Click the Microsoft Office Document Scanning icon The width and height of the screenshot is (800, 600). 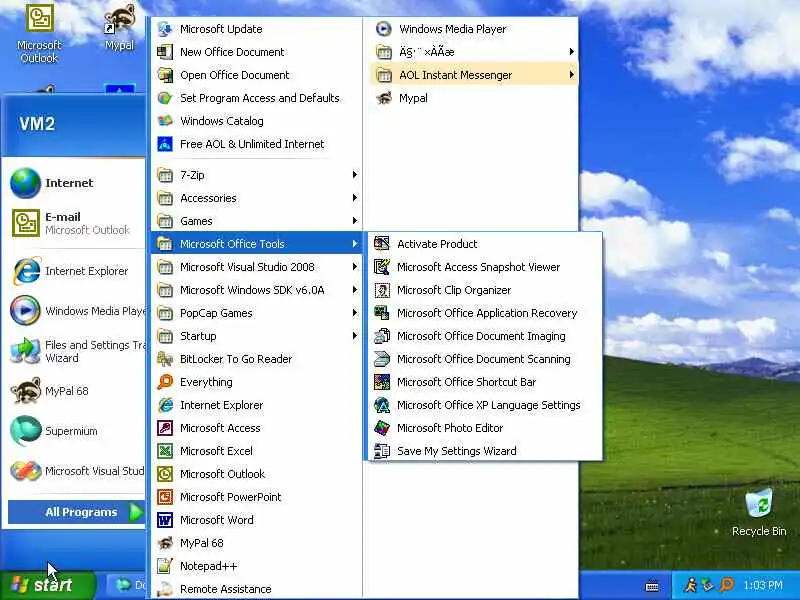pyautogui.click(x=382, y=359)
